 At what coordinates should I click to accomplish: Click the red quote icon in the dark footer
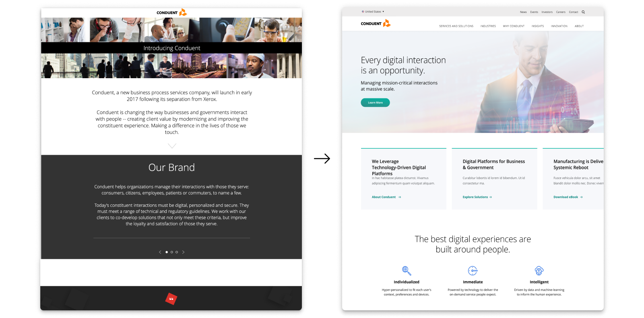[171, 299]
